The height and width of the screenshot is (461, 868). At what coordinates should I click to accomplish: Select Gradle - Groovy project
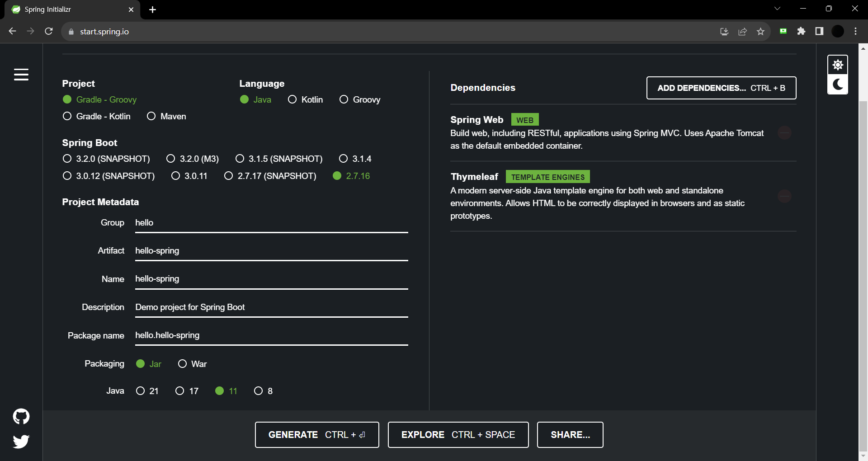pos(99,99)
